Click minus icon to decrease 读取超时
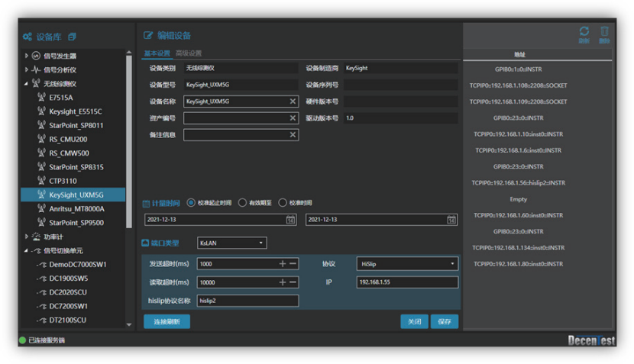The width and height of the screenshot is (634, 364). click(x=293, y=282)
